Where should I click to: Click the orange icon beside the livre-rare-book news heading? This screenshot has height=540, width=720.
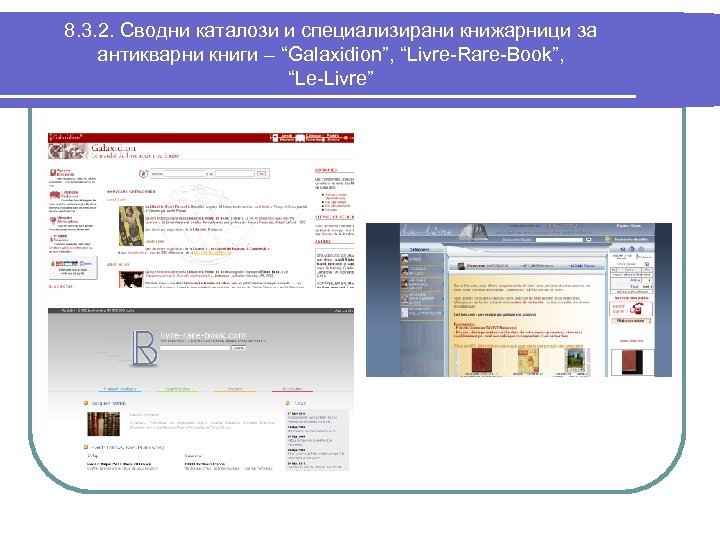(x=288, y=403)
